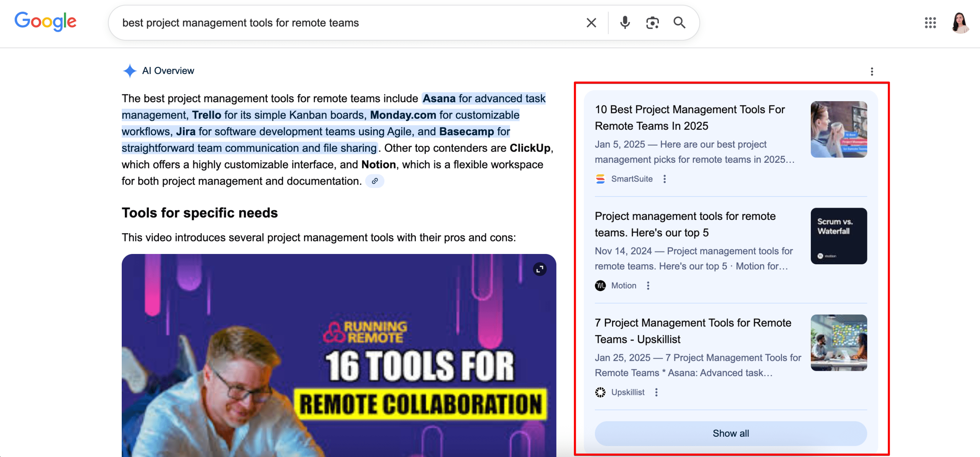The height and width of the screenshot is (457, 980).
Task: Open Google Lens image search
Action: point(652,23)
